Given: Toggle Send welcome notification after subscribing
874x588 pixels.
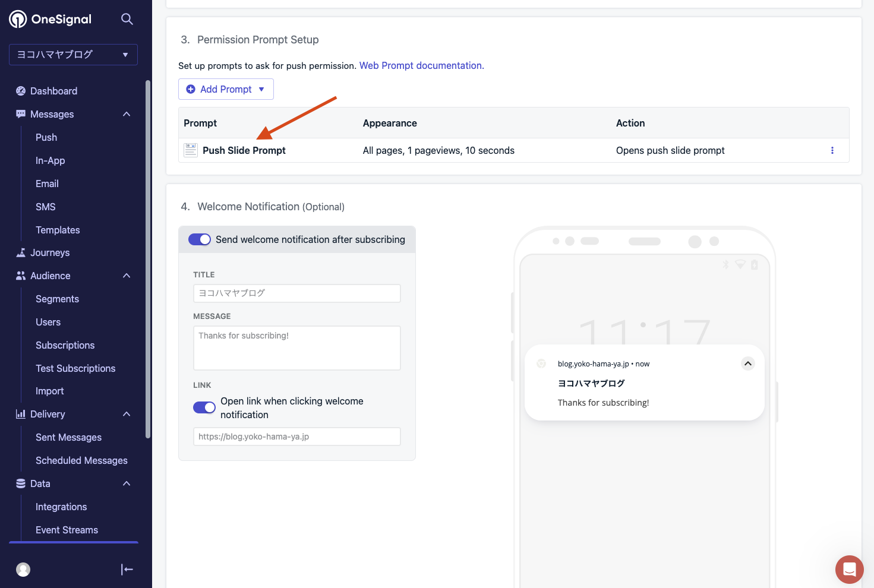Looking at the screenshot, I should click(x=200, y=239).
